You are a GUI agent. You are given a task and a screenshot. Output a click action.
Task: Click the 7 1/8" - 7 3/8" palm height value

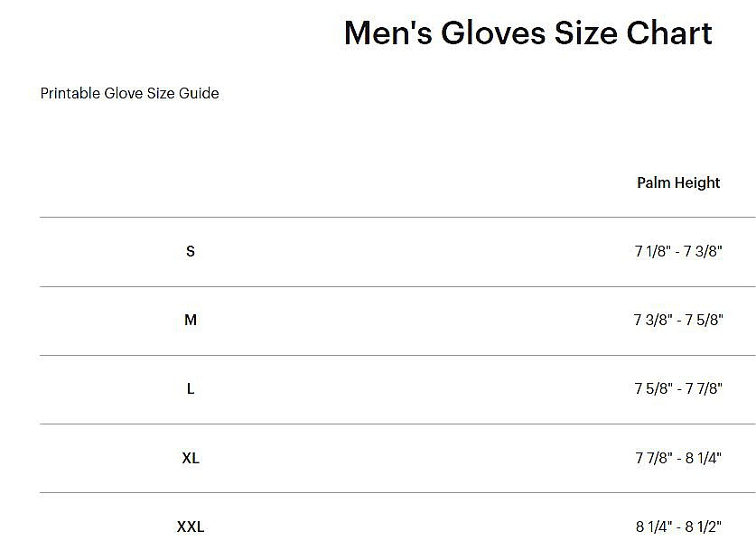click(678, 251)
